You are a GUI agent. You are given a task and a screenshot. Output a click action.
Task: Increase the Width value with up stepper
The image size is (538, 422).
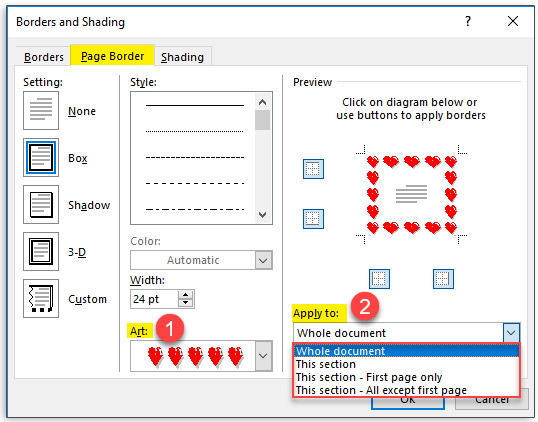(x=186, y=294)
